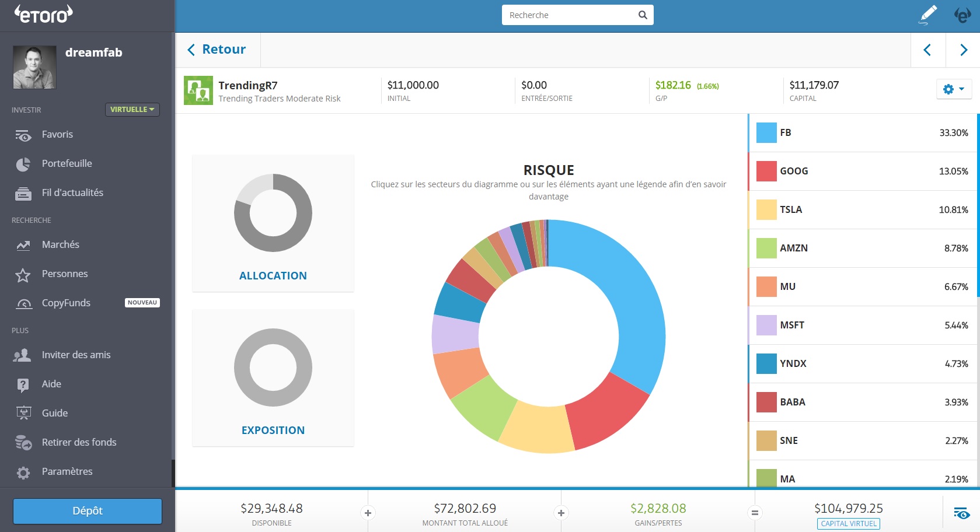
Task: Click the Inviter des amis people icon
Action: pyautogui.click(x=22, y=355)
